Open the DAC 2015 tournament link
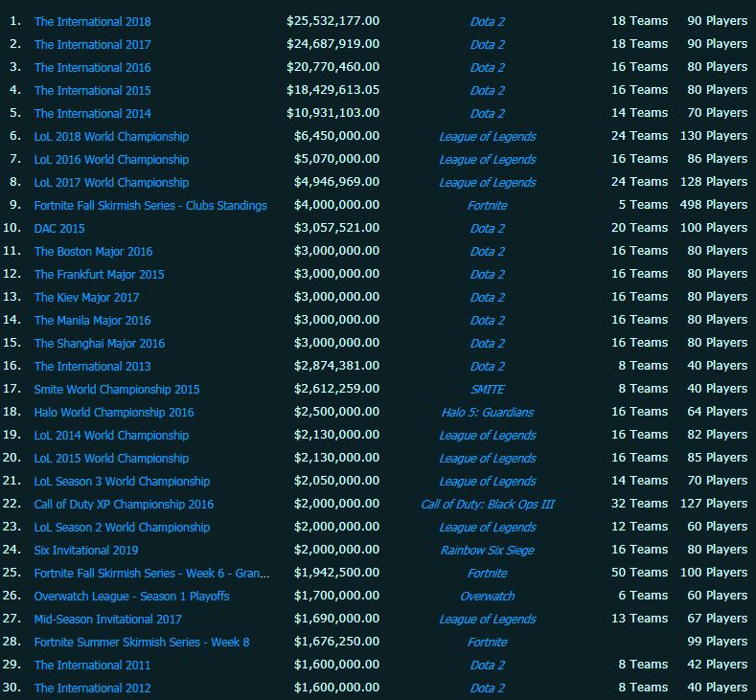The width and height of the screenshot is (756, 700). point(59,228)
